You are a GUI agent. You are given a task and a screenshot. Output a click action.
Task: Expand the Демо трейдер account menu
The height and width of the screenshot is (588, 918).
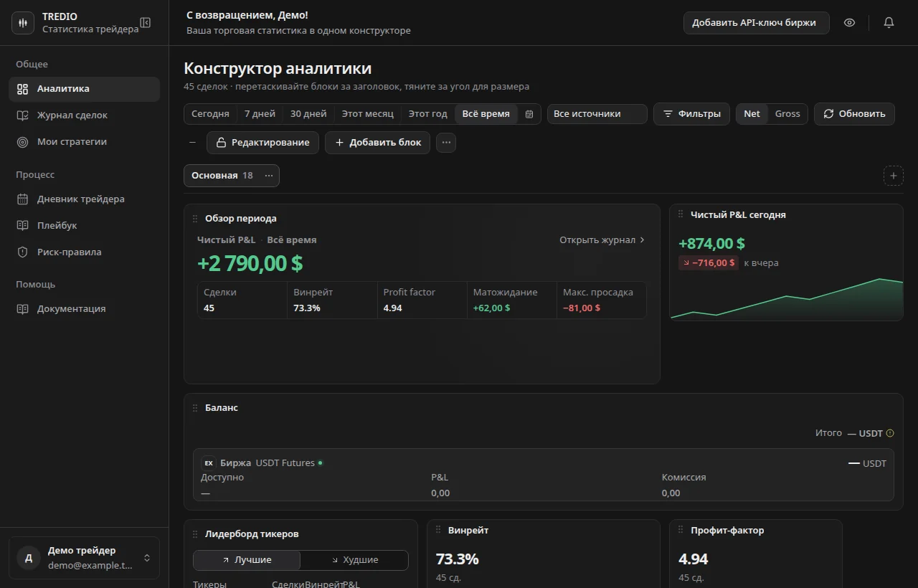pos(84,558)
